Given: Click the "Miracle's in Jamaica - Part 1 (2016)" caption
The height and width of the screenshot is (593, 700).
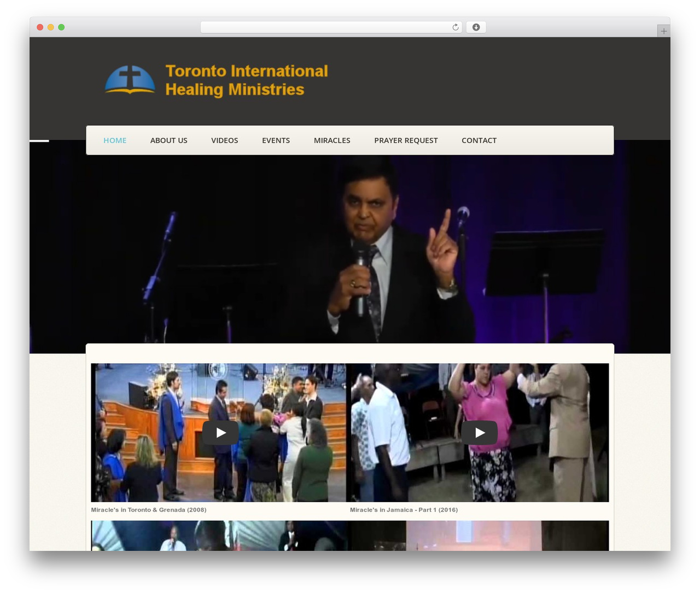Looking at the screenshot, I should coord(404,510).
